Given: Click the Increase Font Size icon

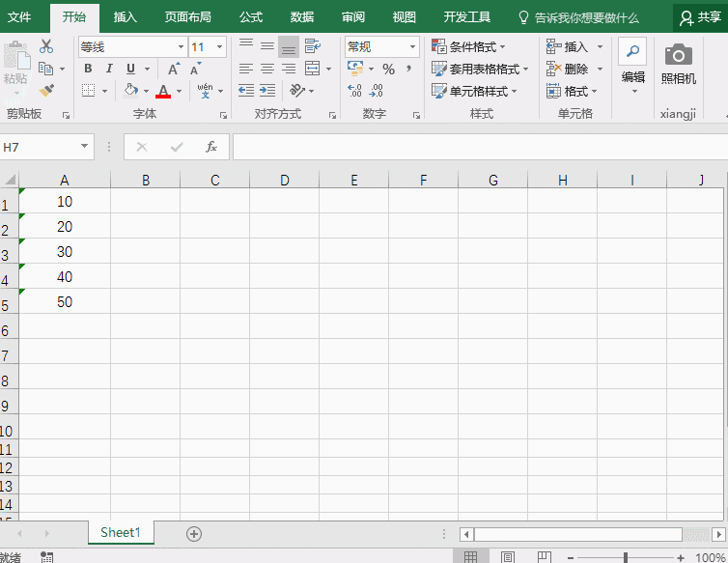Looking at the screenshot, I should (174, 69).
